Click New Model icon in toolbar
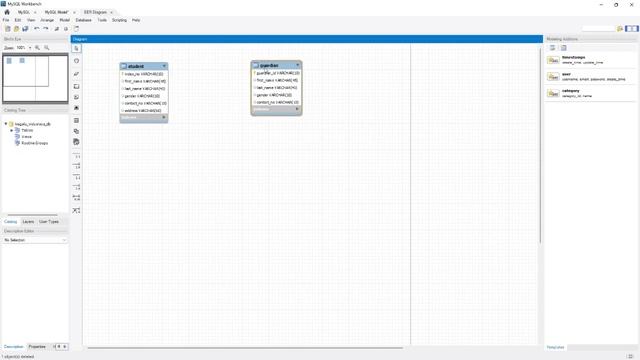This screenshot has height=360, width=640. 8,29
